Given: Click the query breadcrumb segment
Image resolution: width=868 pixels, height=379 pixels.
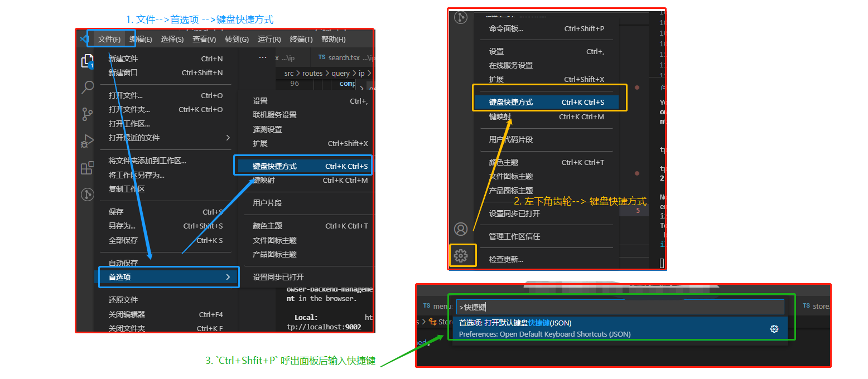Looking at the screenshot, I should click(340, 73).
